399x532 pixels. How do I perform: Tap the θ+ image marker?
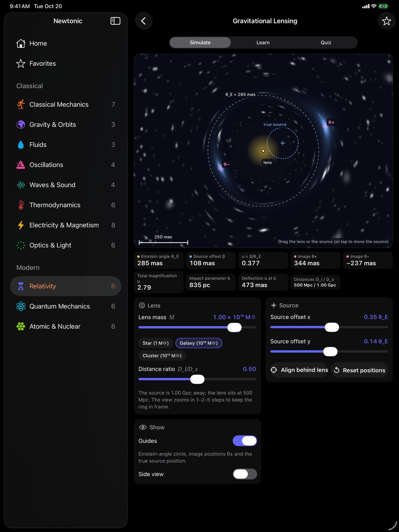coord(325,126)
